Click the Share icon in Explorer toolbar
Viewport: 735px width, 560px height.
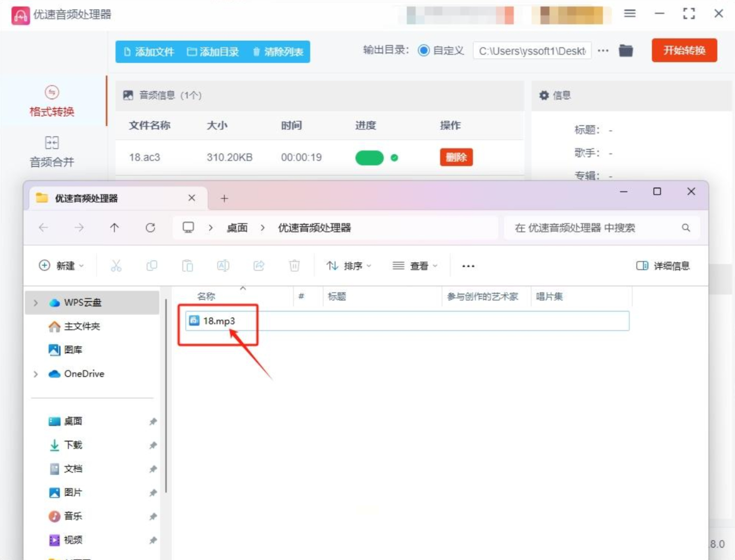[259, 265]
